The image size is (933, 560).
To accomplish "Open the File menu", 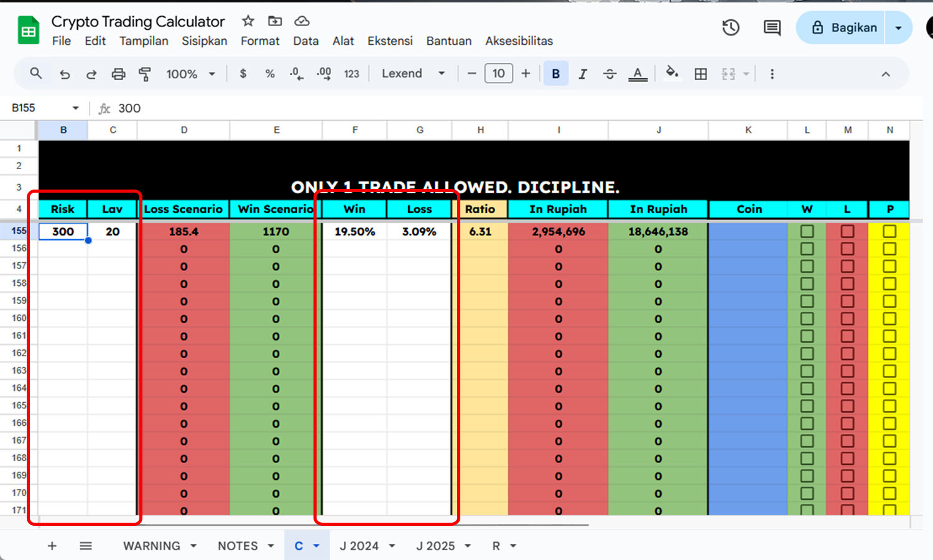I will [62, 41].
